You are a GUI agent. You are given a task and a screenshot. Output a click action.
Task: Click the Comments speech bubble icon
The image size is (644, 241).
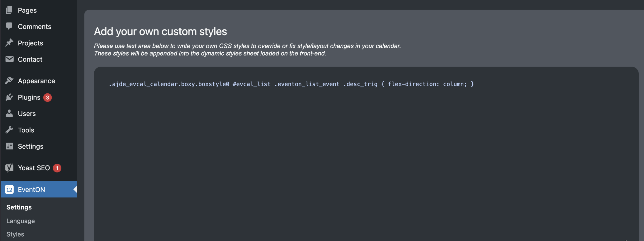[9, 26]
